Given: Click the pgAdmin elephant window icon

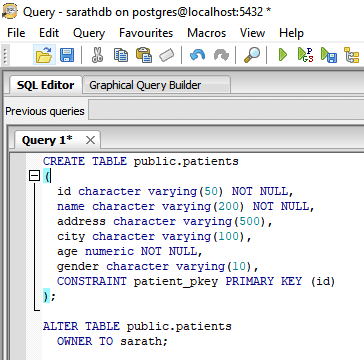Looking at the screenshot, I should pos(10,12).
